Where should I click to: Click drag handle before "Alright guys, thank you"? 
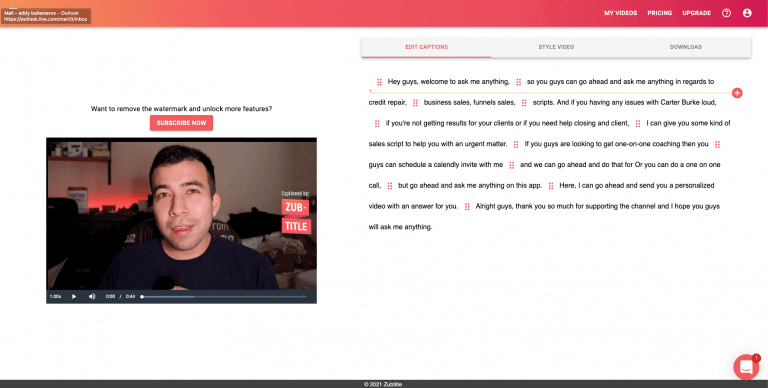pos(467,207)
